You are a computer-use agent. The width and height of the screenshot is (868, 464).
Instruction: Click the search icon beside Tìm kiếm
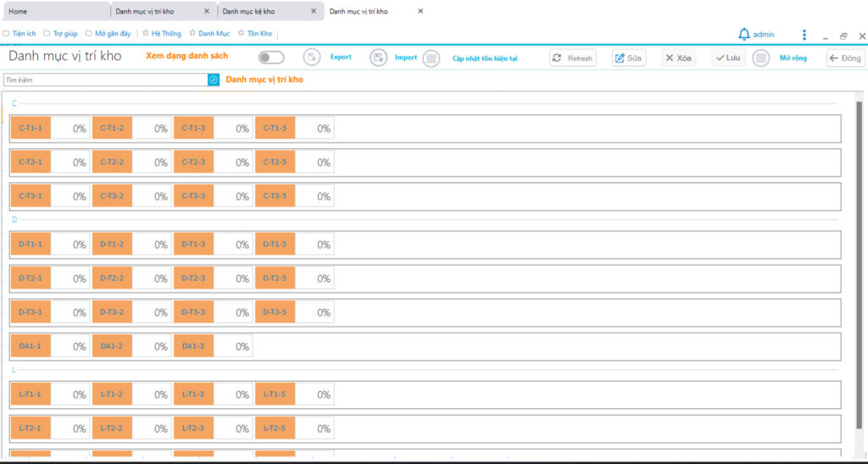214,80
